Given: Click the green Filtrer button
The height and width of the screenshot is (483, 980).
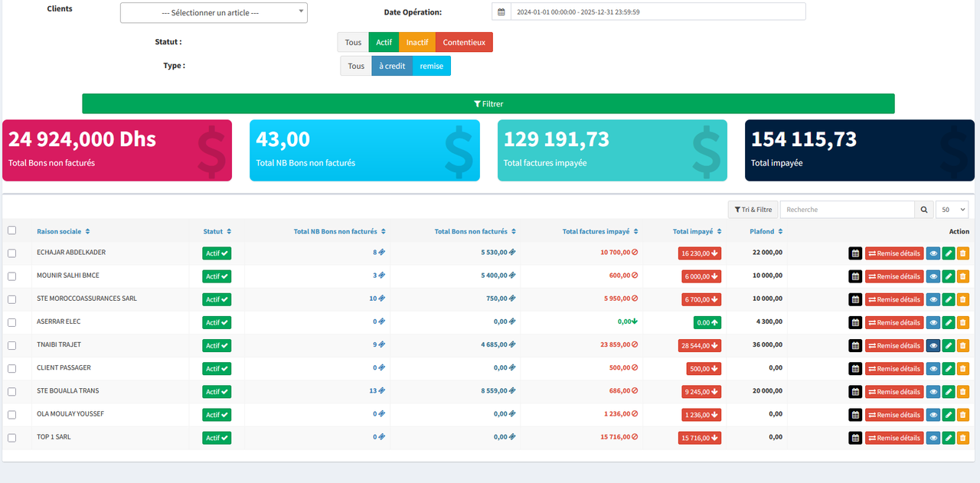Looking at the screenshot, I should 488,103.
